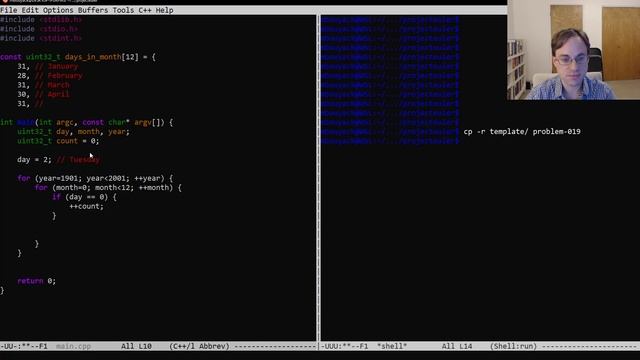Place cursor on 'cp -r template/ problem-019' command

(522, 131)
